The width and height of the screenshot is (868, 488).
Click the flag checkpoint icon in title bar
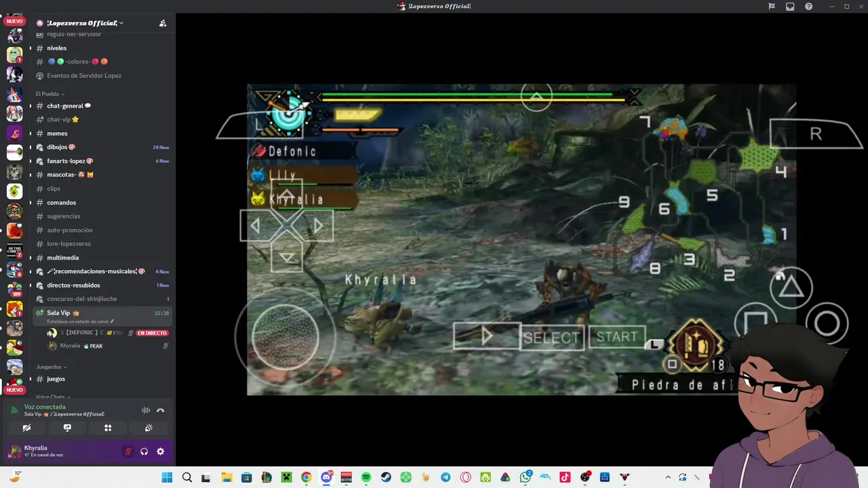[x=772, y=6]
